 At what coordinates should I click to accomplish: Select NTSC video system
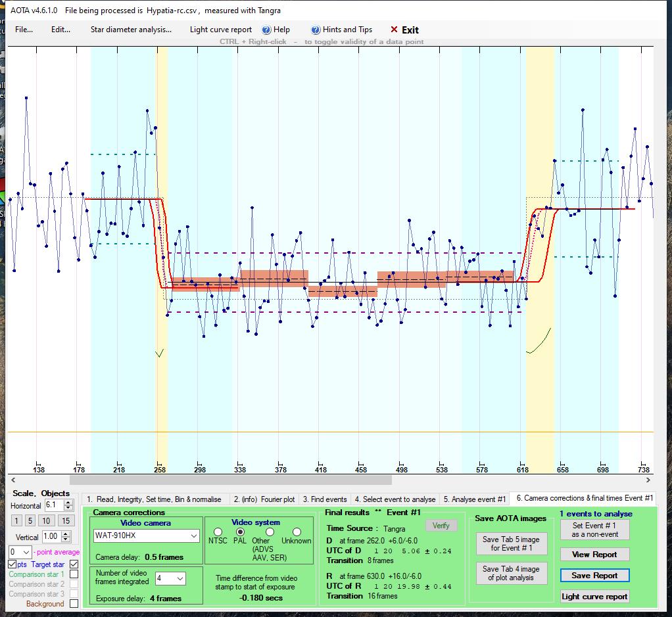coord(218,532)
